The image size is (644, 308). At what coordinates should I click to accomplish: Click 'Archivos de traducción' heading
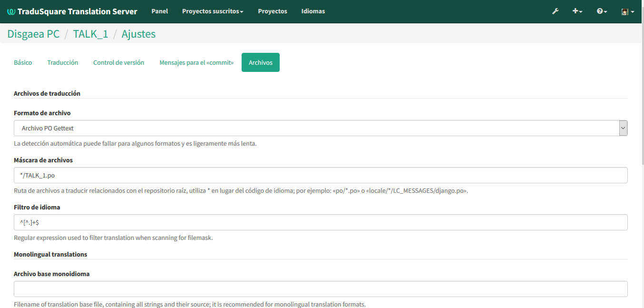(47, 93)
